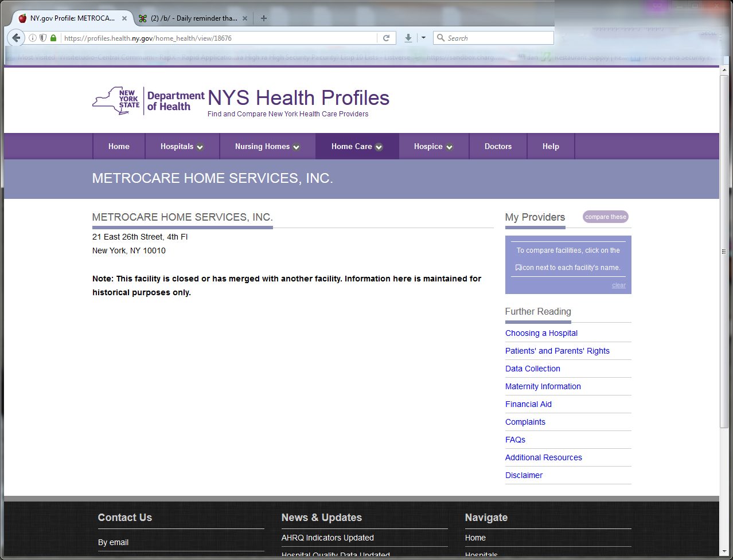This screenshot has width=733, height=560.
Task: Click the clover favicon on second tab
Action: click(143, 18)
